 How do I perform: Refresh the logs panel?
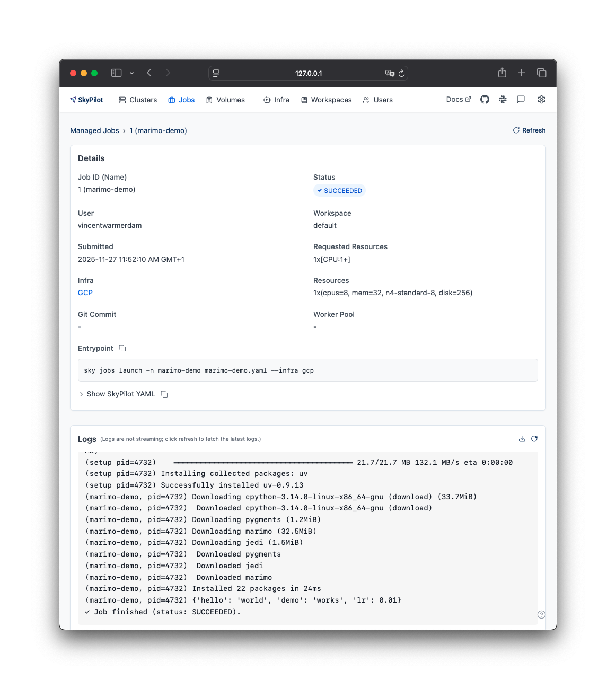(534, 439)
